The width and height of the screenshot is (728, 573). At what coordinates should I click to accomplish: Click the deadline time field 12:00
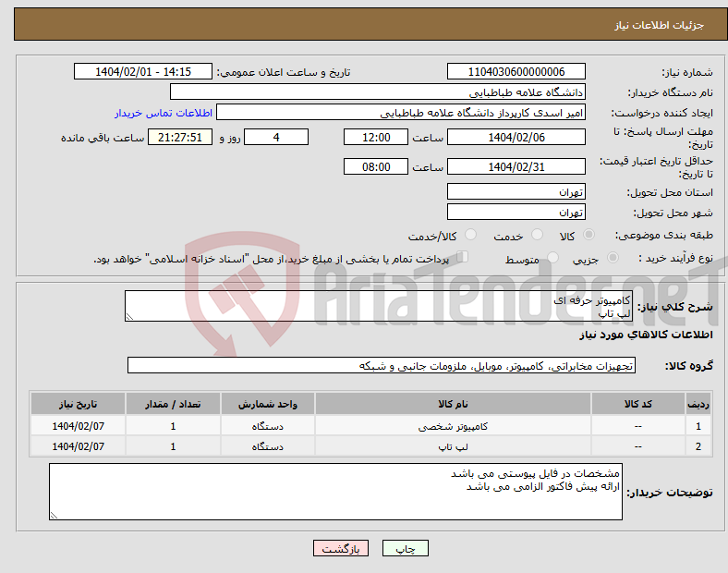[x=376, y=137]
